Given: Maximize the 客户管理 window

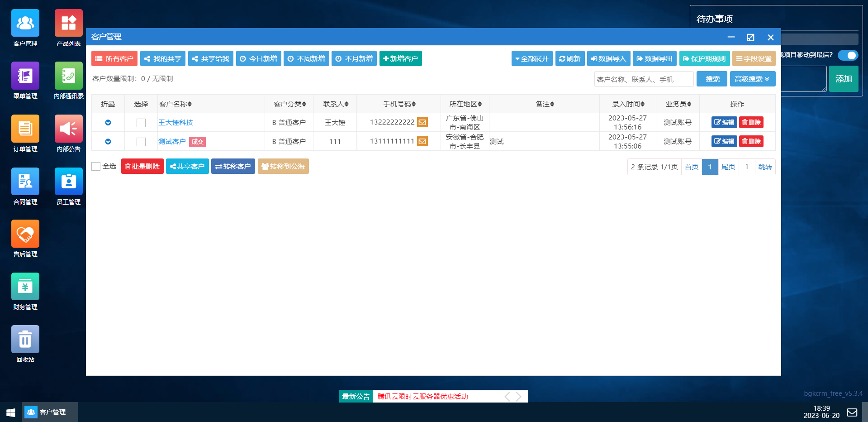Looking at the screenshot, I should (x=750, y=37).
